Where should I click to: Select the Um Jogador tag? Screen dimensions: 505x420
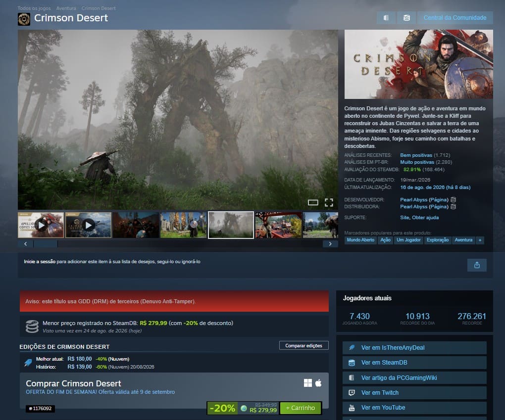(408, 240)
